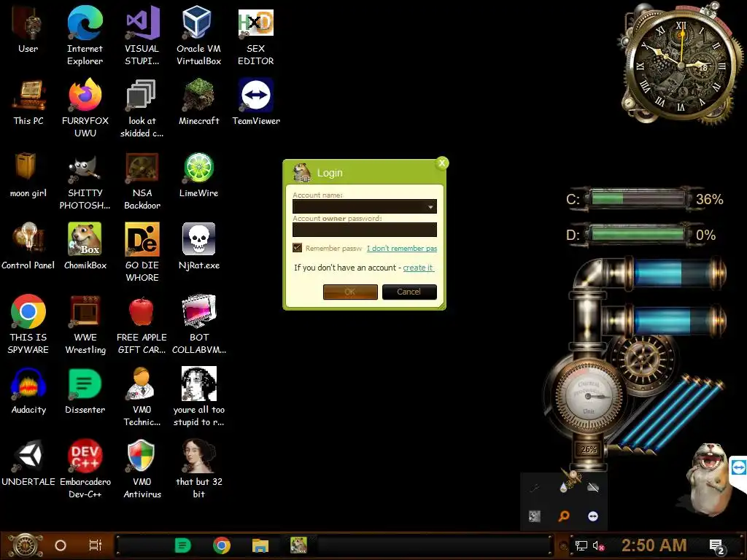The width and height of the screenshot is (747, 560).
Task: Click Cancel in the Login dialog
Action: [x=409, y=292]
